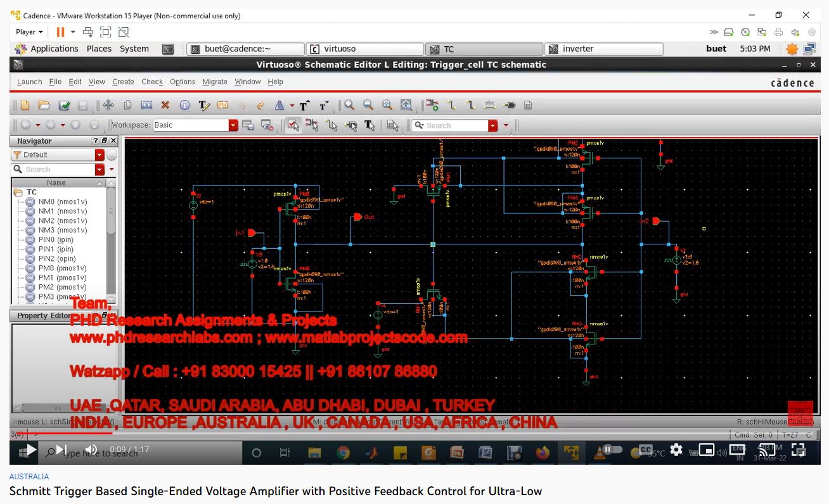Mute the video volume
Screen dimensions: 829x504
tap(91, 450)
